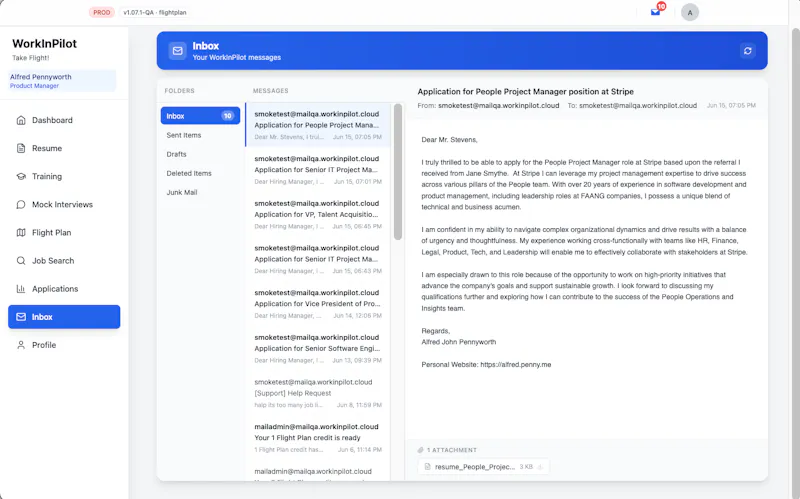Click the Training graduation cap icon

tap(21, 176)
